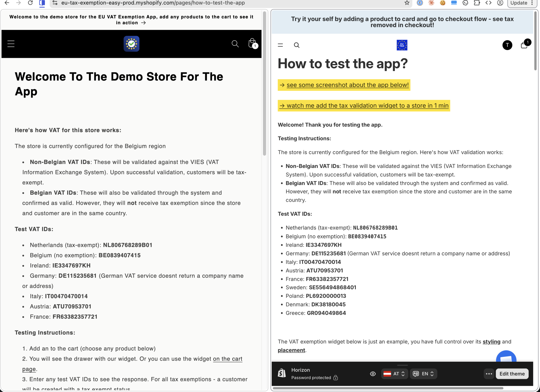Reload the current page
This screenshot has height=392, width=540.
(30, 3)
